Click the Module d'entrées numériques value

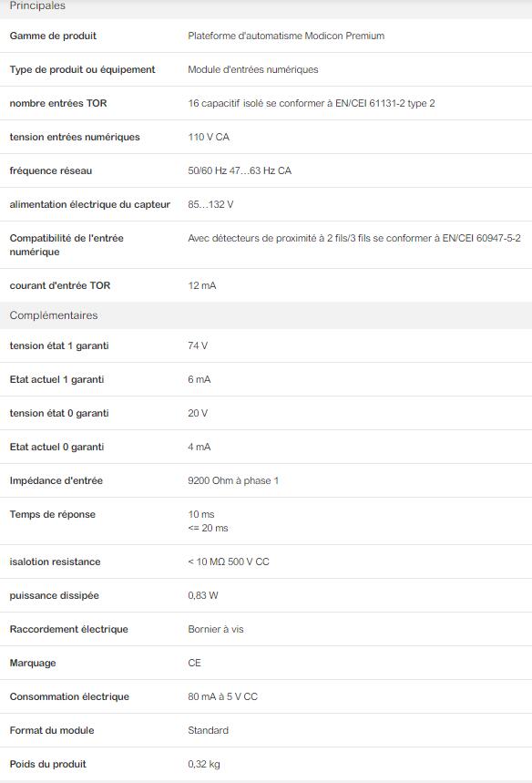pyautogui.click(x=253, y=69)
